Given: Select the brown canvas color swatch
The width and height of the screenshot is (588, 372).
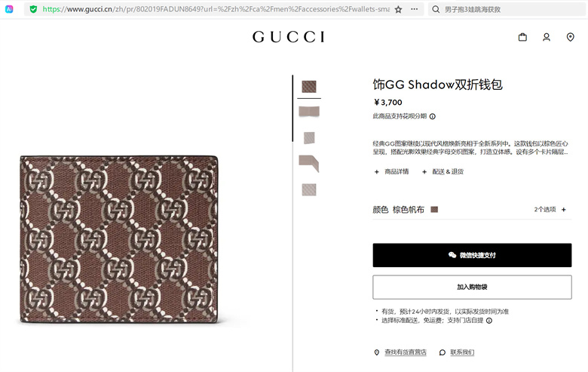Looking at the screenshot, I should click(434, 210).
